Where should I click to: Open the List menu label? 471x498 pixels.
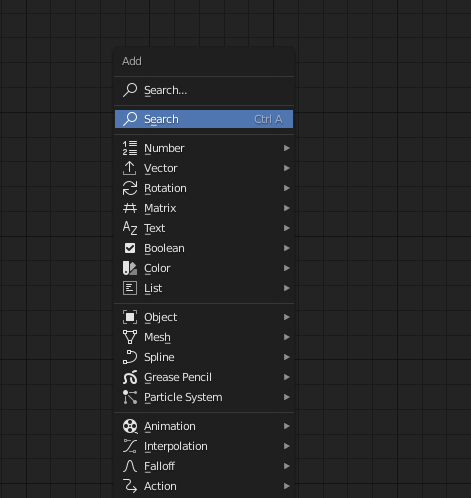coord(153,288)
